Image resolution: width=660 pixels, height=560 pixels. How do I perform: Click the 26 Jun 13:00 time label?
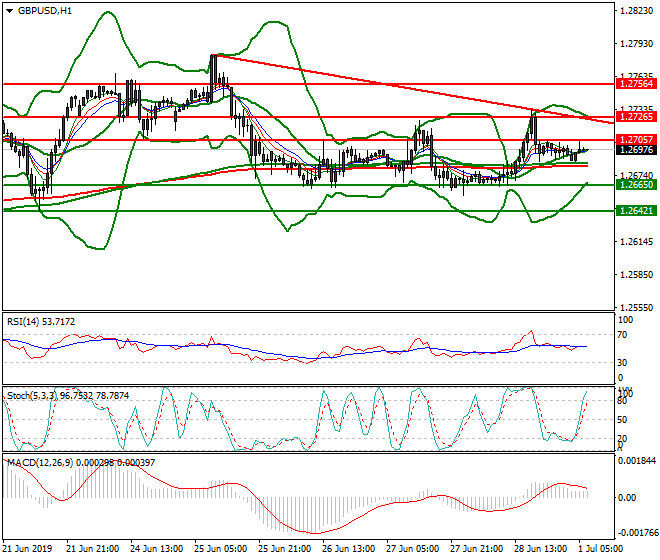pyautogui.click(x=348, y=549)
